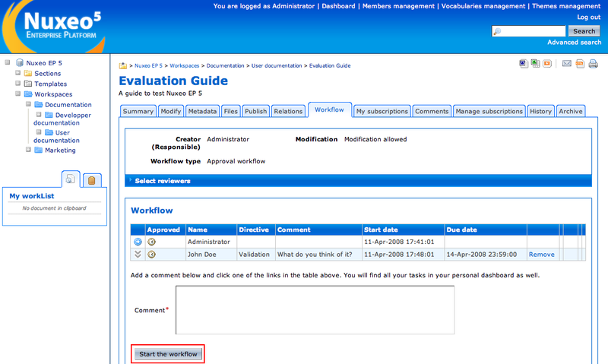Viewport: 608px width, 364px height.
Task: Click double-chevron icon in John Doe row
Action: pyautogui.click(x=138, y=255)
